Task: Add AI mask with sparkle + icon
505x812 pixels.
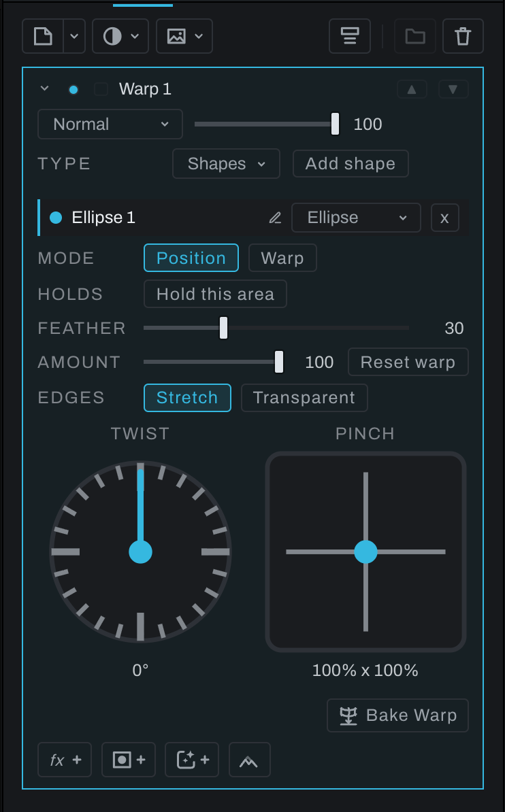Action: tap(192, 760)
